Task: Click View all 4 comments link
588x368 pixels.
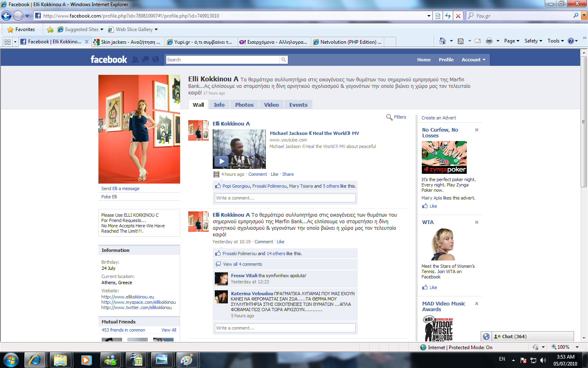Action: pos(243,264)
